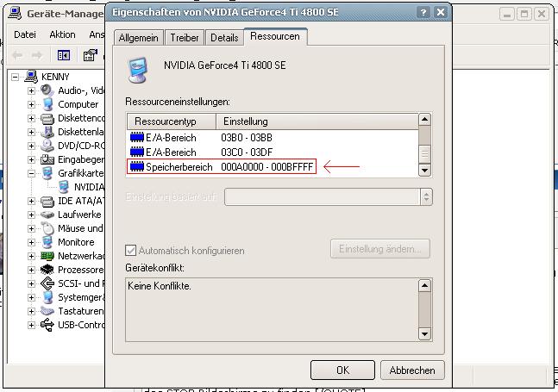Collapse the Grafikkarte tree node
Image resolution: width=558 pixels, height=392 pixels.
31,173
